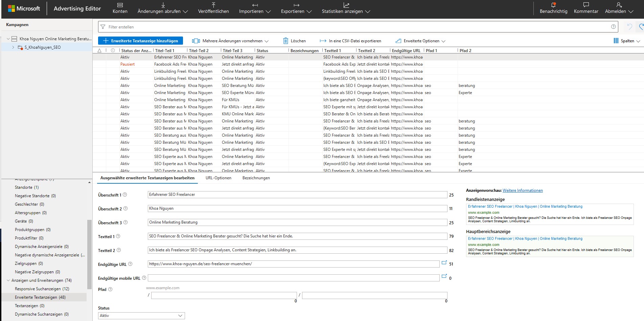Open Dynamische Anzeigenziele (0) list
Screen dimensions: 644x321
[x=42, y=247]
